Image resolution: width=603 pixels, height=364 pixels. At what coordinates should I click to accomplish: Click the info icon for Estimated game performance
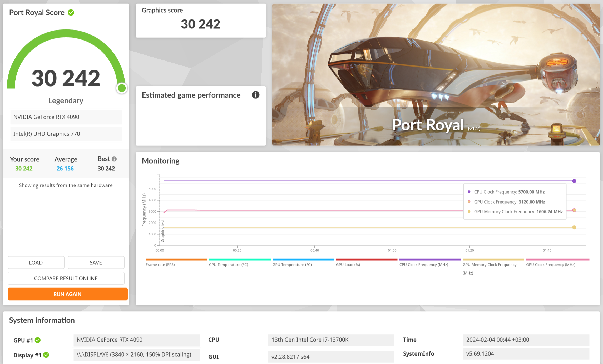[x=255, y=95]
